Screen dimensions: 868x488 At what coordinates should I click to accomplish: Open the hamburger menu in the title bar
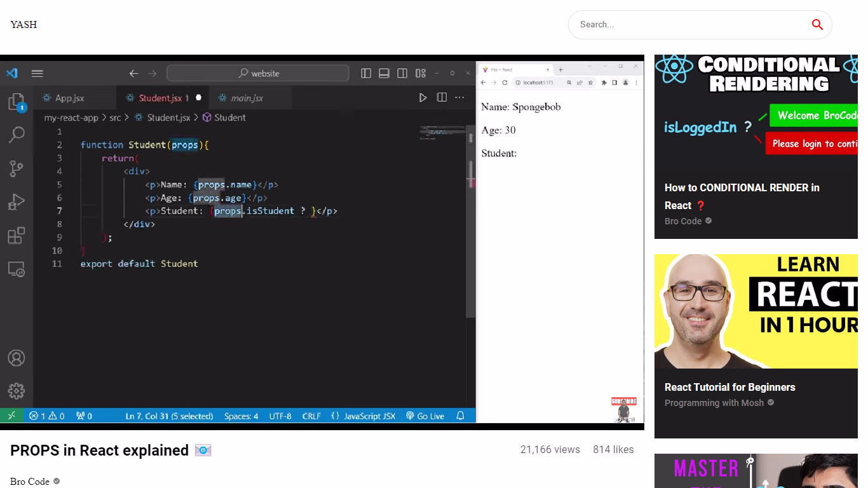point(37,74)
